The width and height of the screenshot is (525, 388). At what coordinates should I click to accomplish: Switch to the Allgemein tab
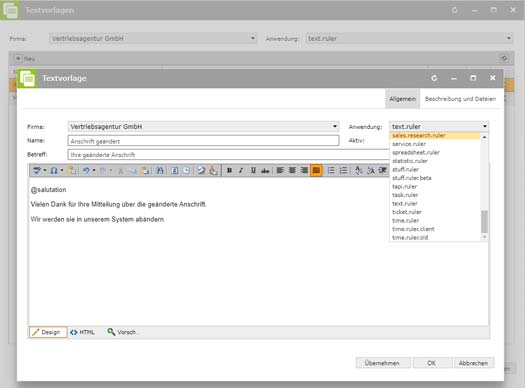[402, 99]
